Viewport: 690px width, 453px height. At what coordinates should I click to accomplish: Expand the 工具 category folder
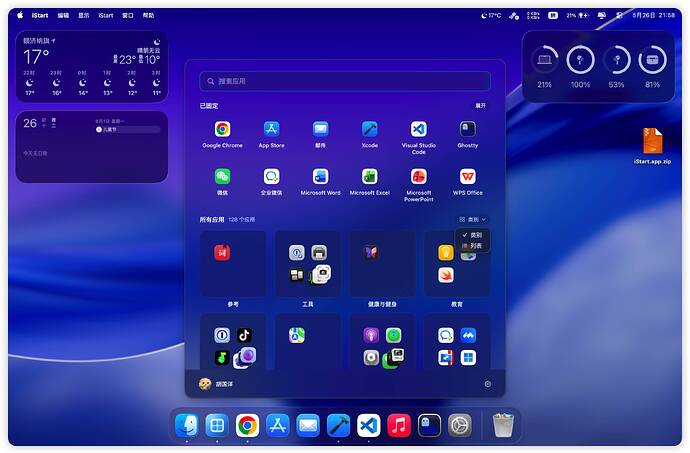(x=308, y=264)
